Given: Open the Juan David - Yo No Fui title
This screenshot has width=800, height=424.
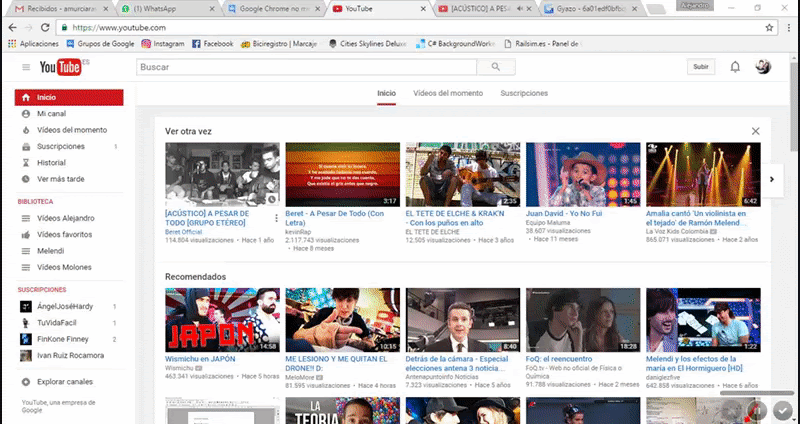Looking at the screenshot, I should [x=564, y=214].
